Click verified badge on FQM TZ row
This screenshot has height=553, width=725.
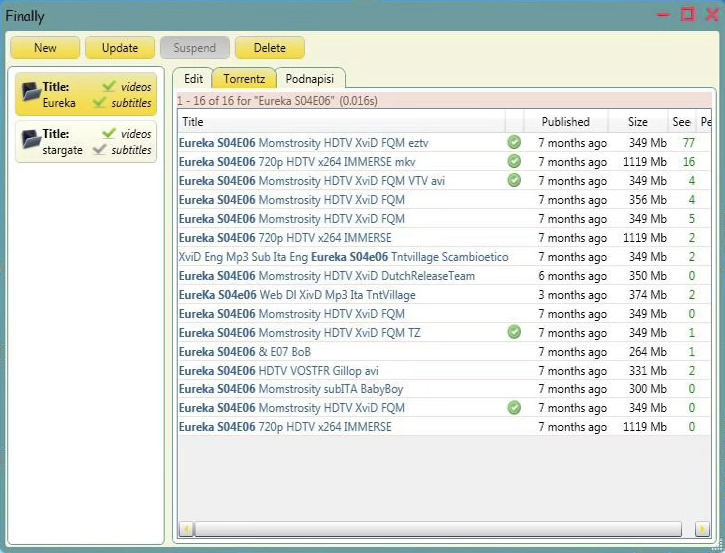514,332
